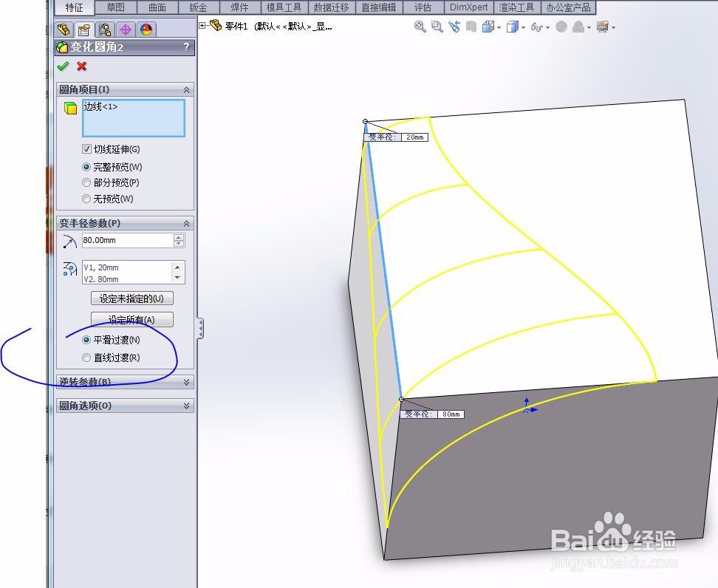Click the Zoom to Area icon
The width and height of the screenshot is (718, 588).
click(437, 27)
